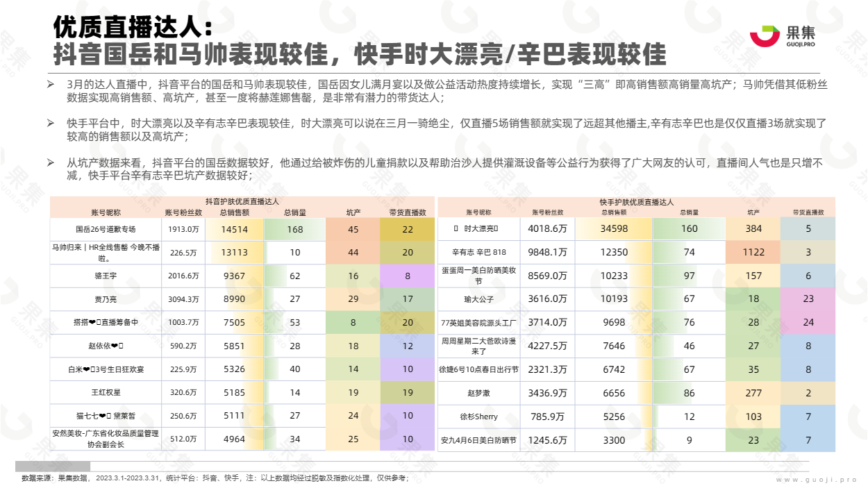Click 坑产 value 384
The width and height of the screenshot is (868, 488).
[753, 228]
